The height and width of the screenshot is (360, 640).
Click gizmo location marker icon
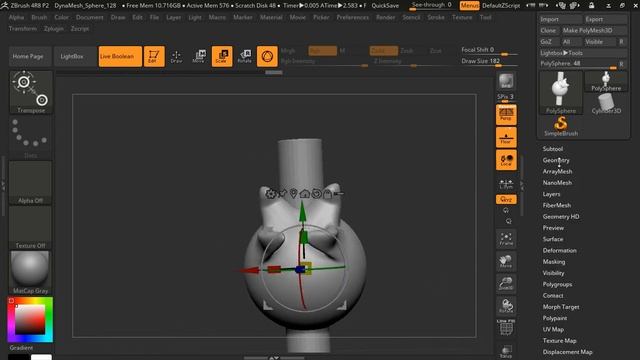pos(293,193)
